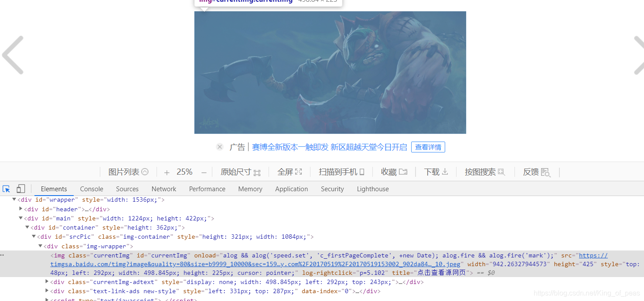
Task: Enter 全屏 fullscreen mode
Action: pos(290,172)
